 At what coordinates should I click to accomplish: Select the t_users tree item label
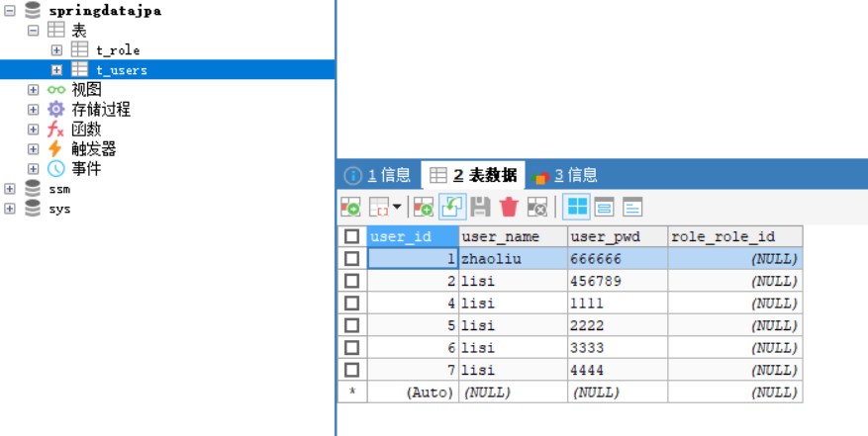(x=122, y=70)
